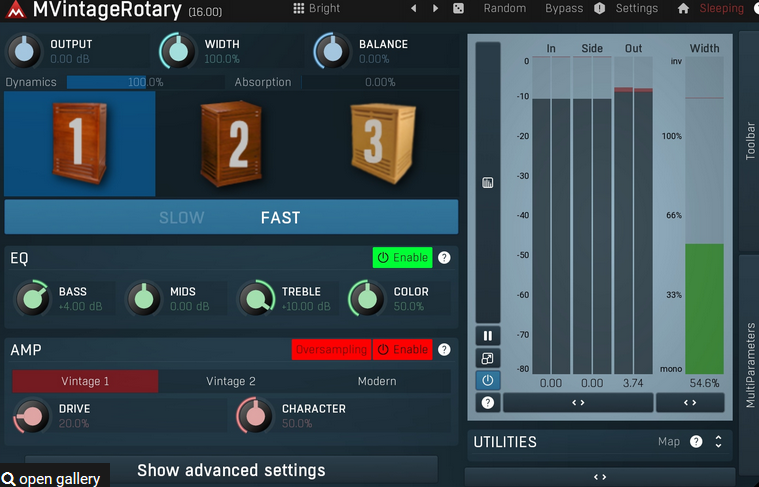759x487 pixels.
Task: Click the CHARACTER knob in AMP
Action: pyautogui.click(x=256, y=416)
